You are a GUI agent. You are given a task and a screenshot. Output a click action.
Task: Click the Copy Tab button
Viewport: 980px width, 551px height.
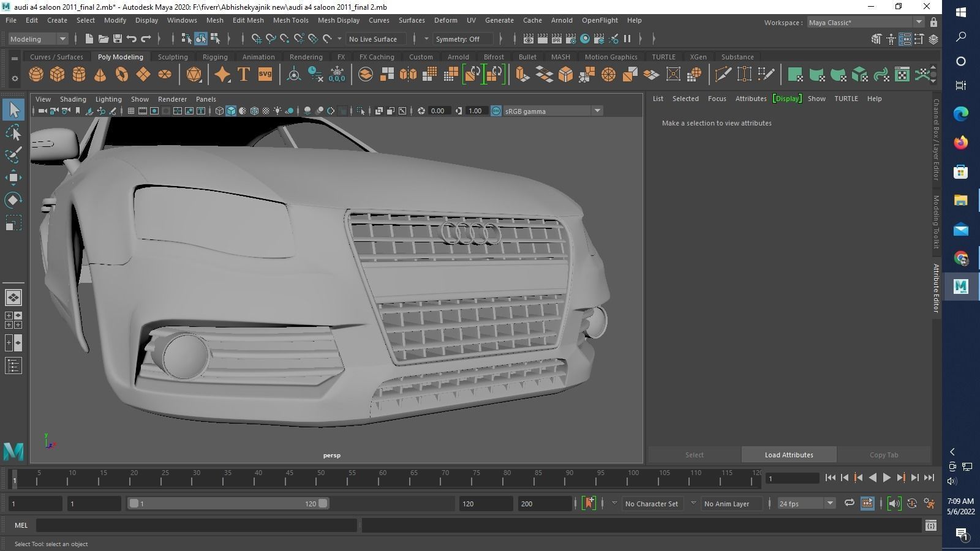884,455
